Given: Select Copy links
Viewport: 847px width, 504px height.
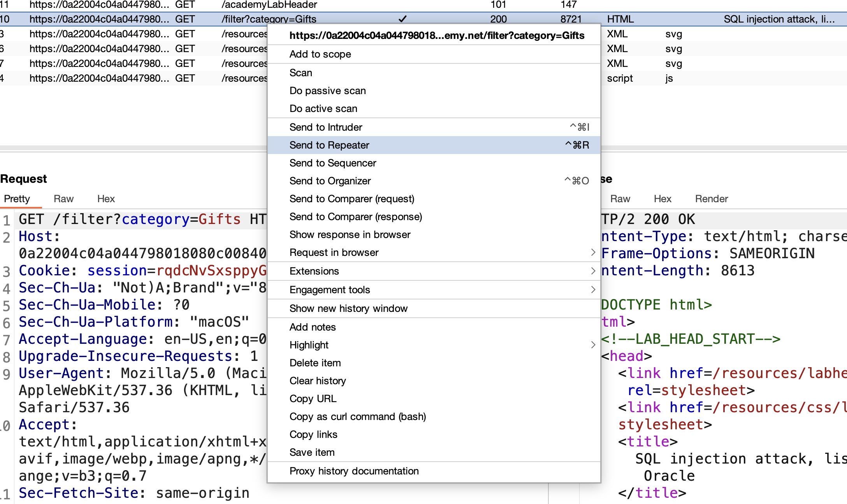Looking at the screenshot, I should [434, 434].
